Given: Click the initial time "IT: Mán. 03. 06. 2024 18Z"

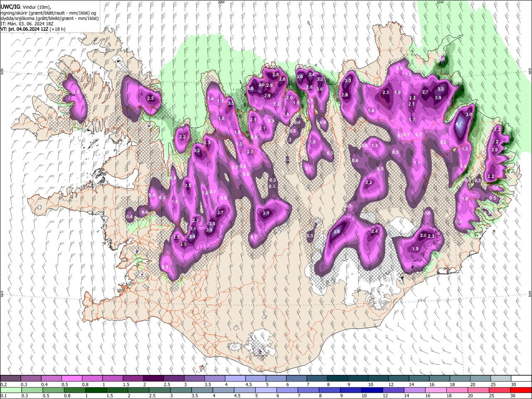Looking at the screenshot, I should coord(27,24).
